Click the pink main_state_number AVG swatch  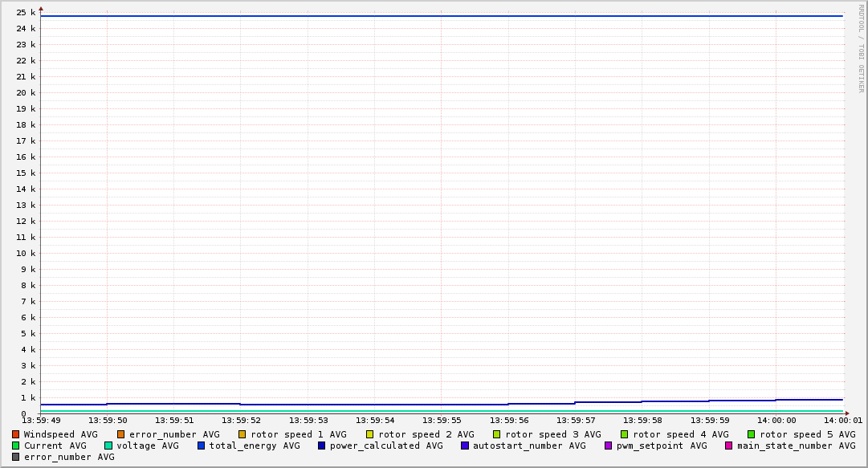pyautogui.click(x=729, y=446)
